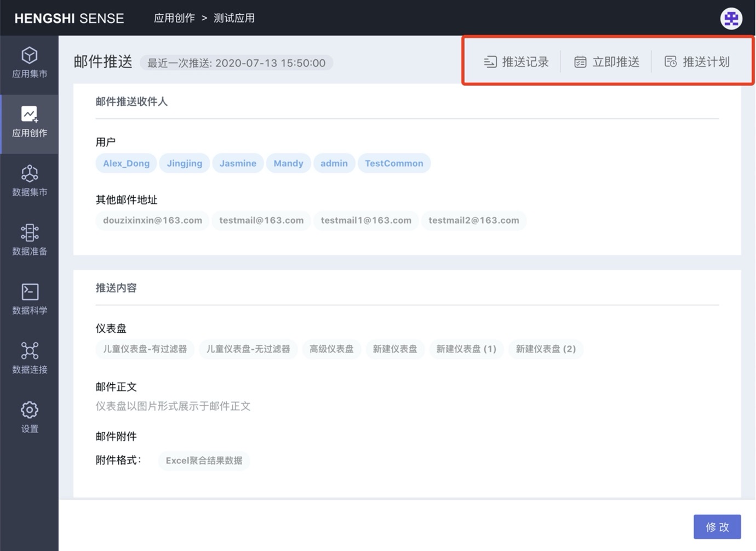
Task: Open the 推送计划 push schedule
Action: 697,62
